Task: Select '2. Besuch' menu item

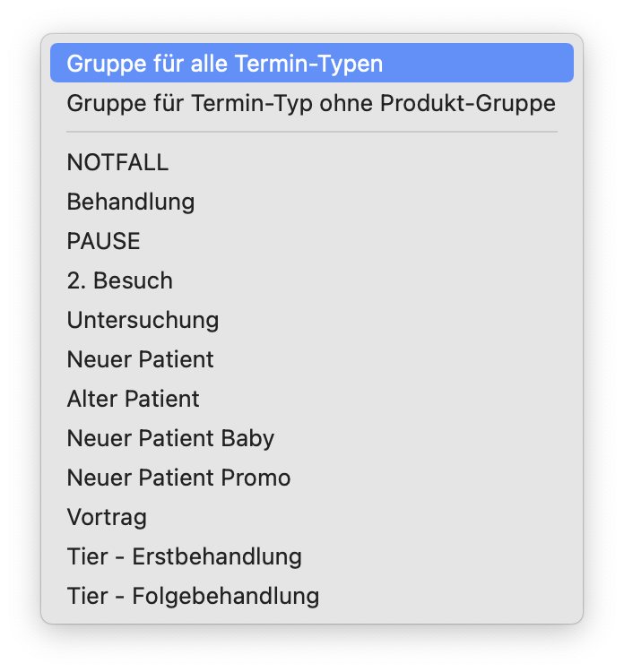Action: (120, 280)
